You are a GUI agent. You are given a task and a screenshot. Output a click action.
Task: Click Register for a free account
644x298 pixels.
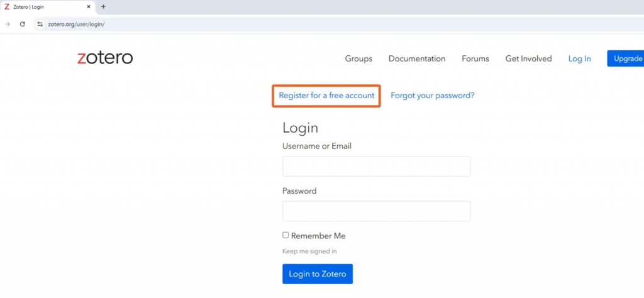(x=326, y=96)
